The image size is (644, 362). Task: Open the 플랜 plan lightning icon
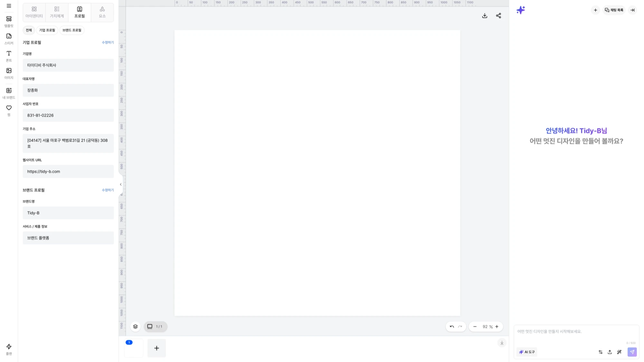9,349
